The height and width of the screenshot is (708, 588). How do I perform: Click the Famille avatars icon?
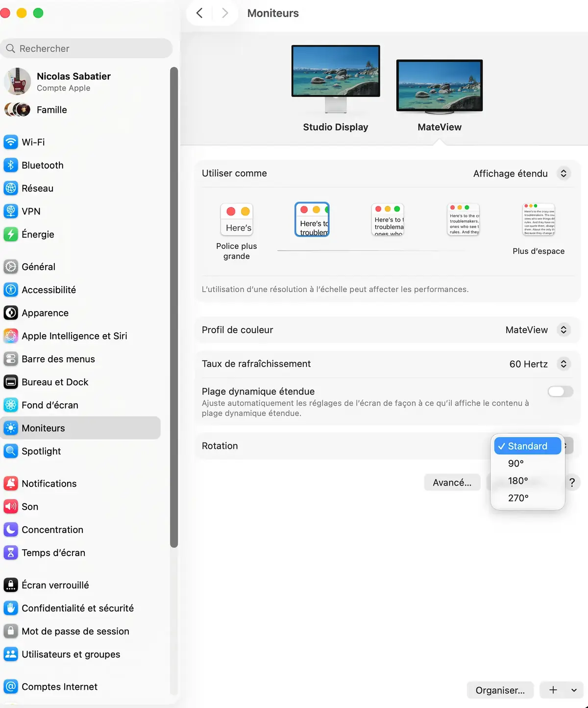17,109
